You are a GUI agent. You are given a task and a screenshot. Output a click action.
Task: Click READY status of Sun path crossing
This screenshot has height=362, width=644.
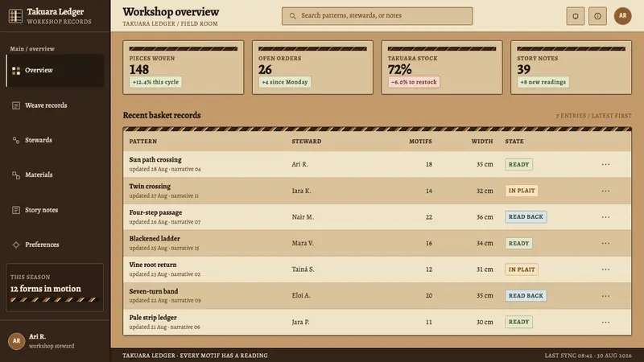pos(518,165)
